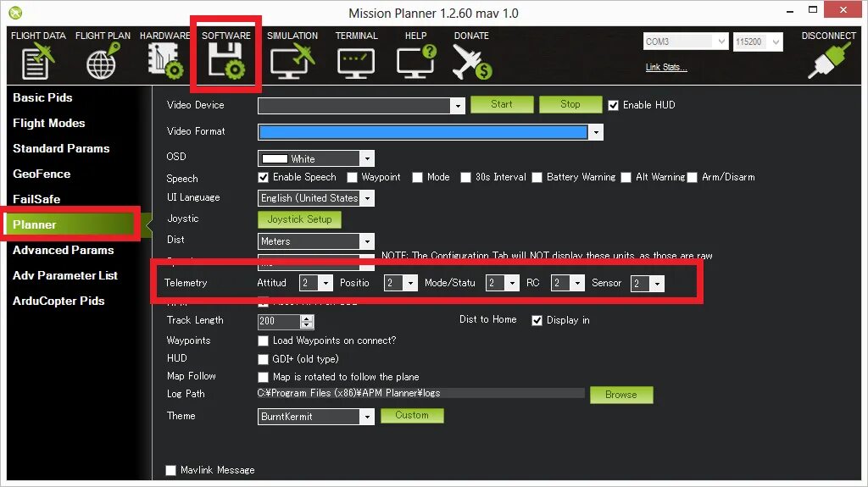Open the Terminal console icon
The width and height of the screenshot is (868, 487).
tap(356, 63)
